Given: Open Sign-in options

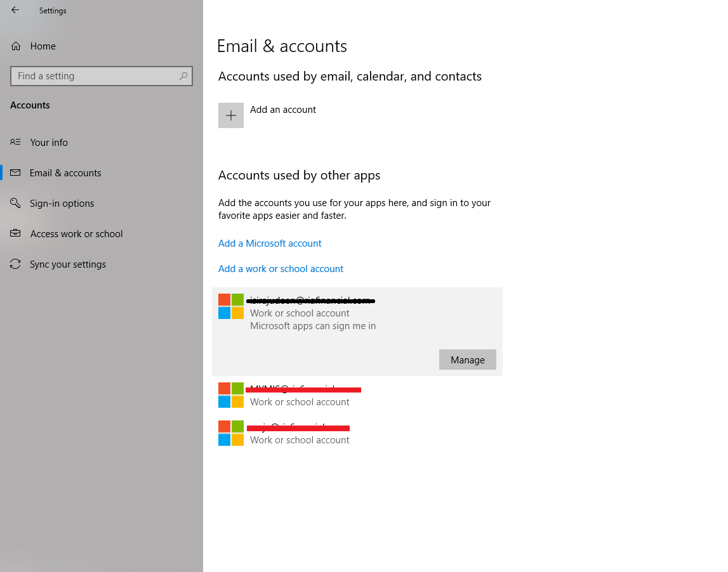Looking at the screenshot, I should pos(62,203).
